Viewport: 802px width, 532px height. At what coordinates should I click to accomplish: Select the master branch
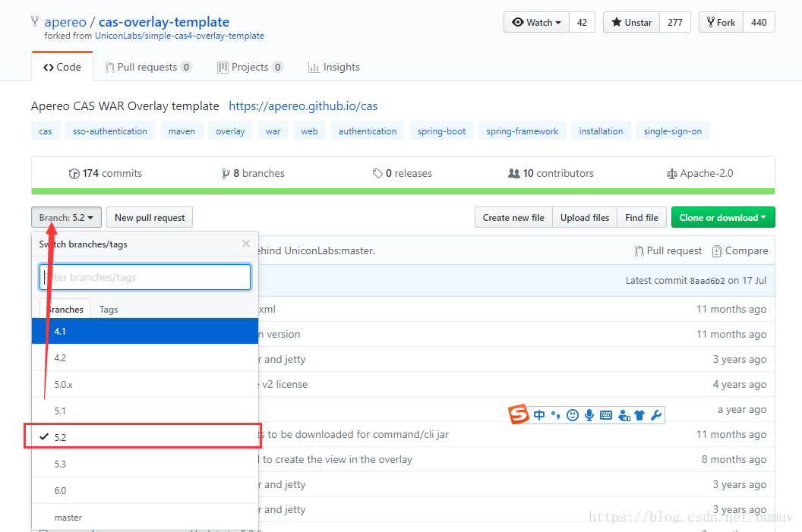[x=145, y=517]
